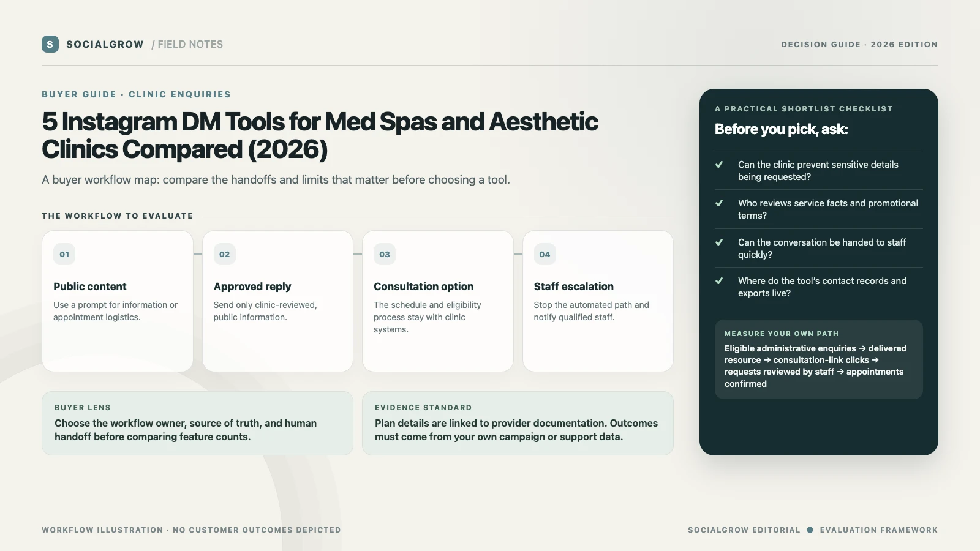This screenshot has width=980, height=551.
Task: Click the 03 step badge
Action: click(385, 254)
